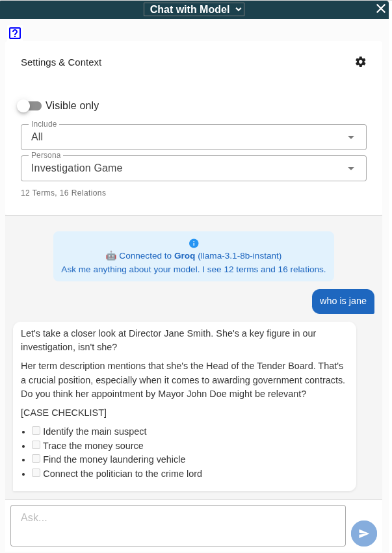Click the blue info circle icon
The height and width of the screenshot is (553, 392).
coord(194,243)
